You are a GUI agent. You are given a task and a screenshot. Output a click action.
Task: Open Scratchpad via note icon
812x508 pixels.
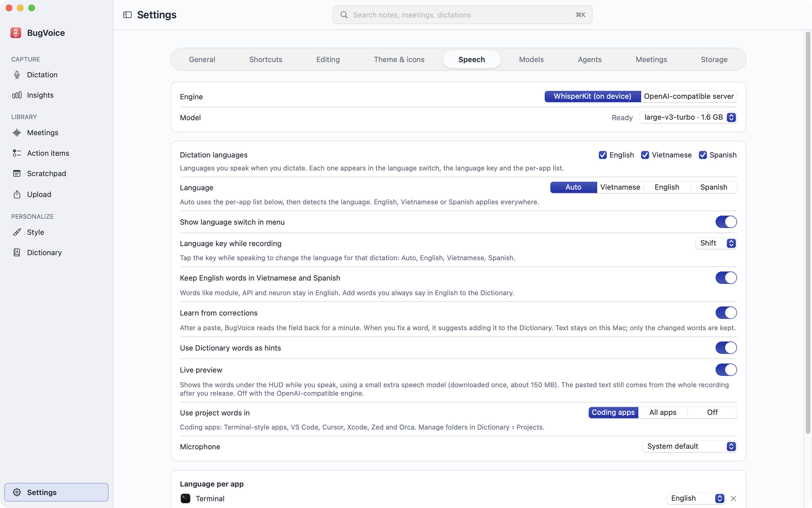tap(17, 174)
